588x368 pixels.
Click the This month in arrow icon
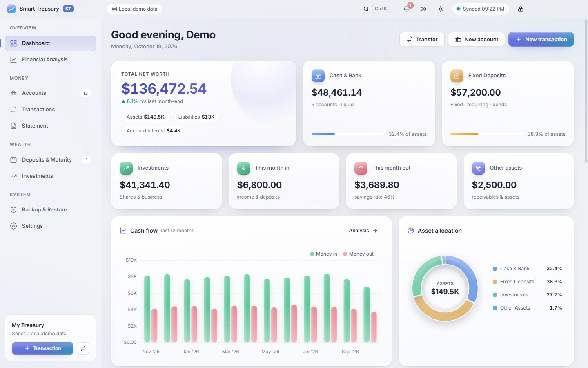point(244,168)
